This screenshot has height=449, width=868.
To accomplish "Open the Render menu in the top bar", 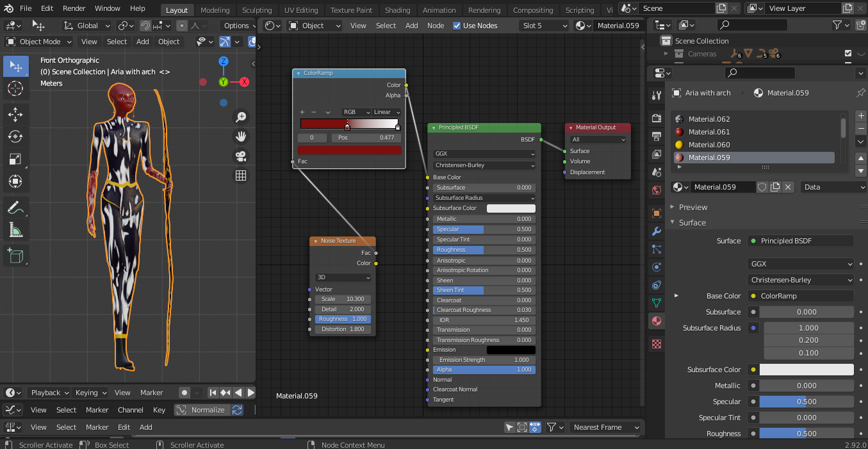I will pos(74,8).
